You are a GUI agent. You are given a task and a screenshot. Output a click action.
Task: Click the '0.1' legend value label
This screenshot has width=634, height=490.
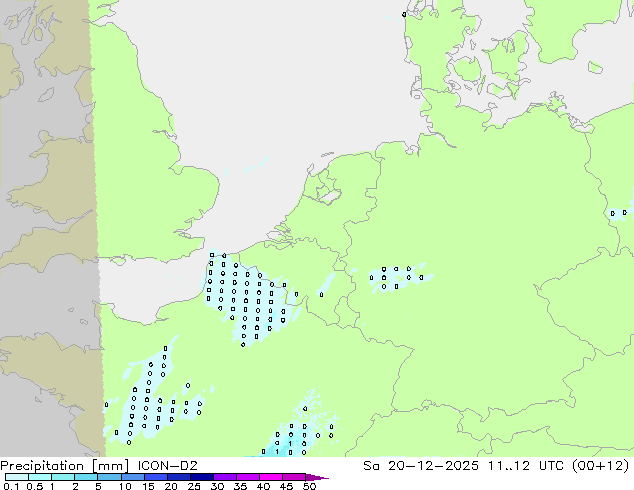[x=11, y=486]
